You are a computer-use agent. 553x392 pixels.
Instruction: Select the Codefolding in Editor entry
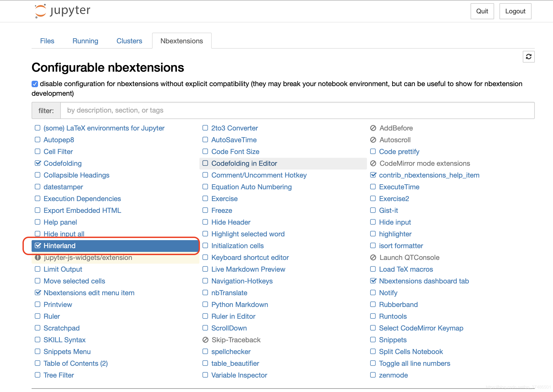click(x=244, y=163)
